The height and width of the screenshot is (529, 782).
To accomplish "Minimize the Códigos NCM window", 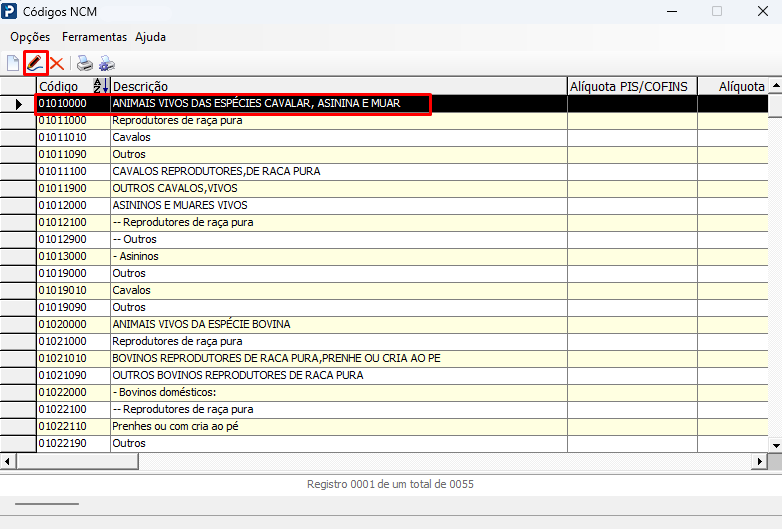I will [x=672, y=11].
